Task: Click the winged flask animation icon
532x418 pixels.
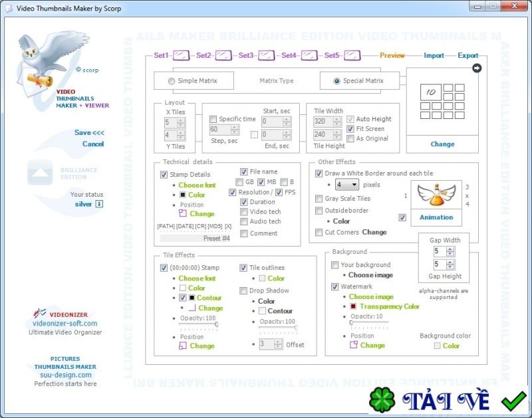Action: [436, 195]
